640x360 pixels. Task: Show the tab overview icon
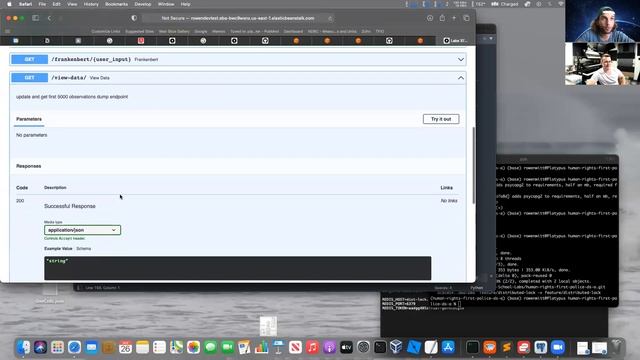(x=466, y=18)
